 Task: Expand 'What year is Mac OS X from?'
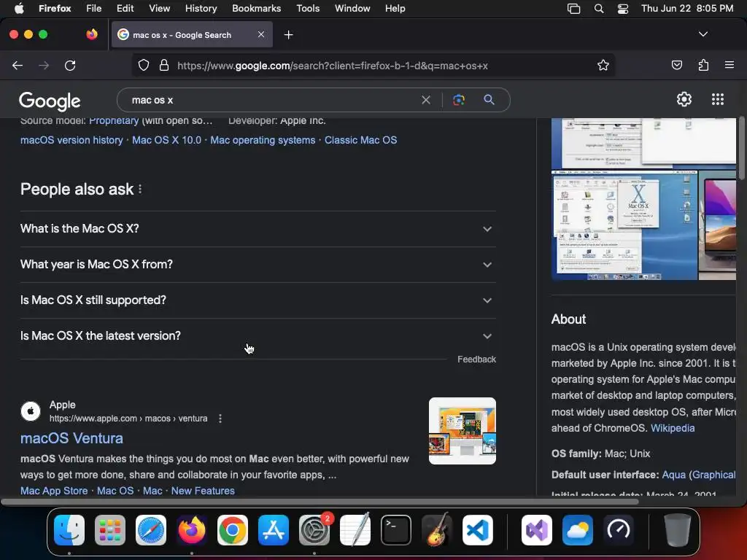coord(258,264)
